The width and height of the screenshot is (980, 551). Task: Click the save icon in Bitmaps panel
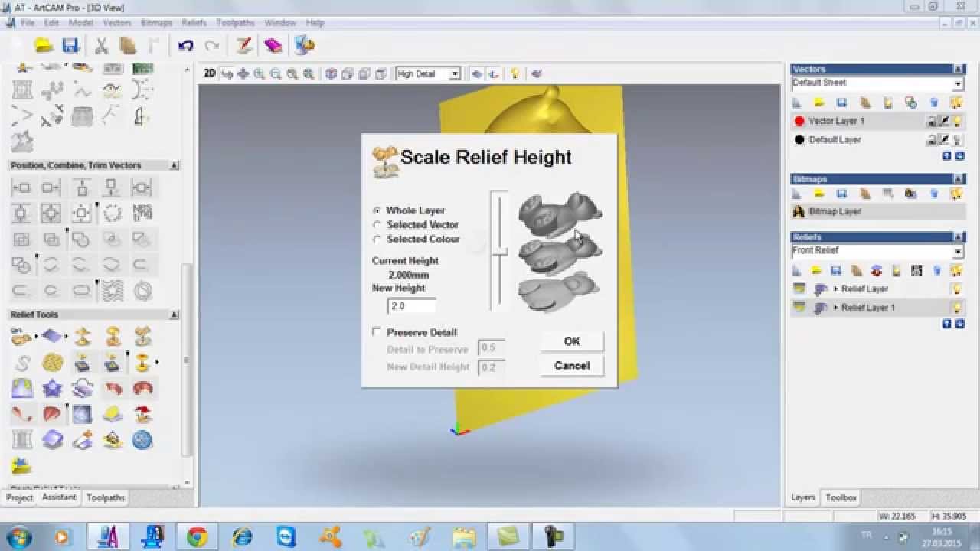click(841, 193)
